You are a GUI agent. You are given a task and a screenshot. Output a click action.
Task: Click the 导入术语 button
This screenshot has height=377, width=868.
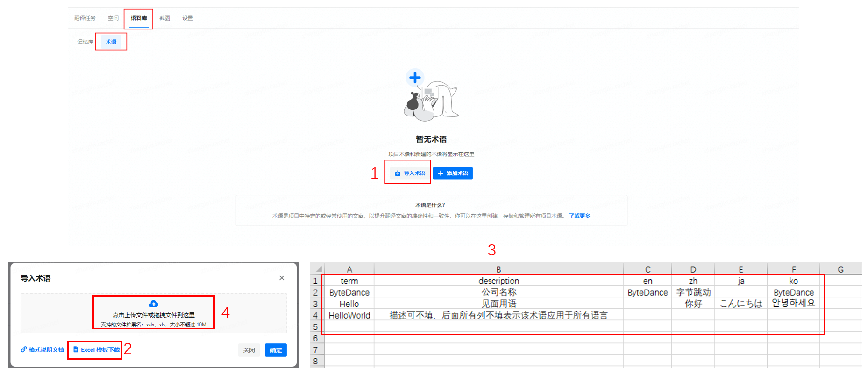(x=410, y=173)
